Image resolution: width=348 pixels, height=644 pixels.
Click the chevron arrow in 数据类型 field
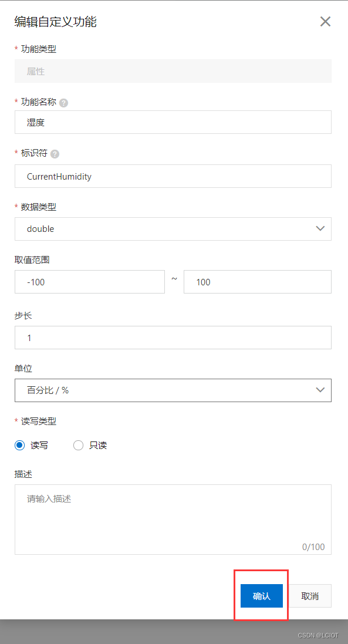(320, 229)
